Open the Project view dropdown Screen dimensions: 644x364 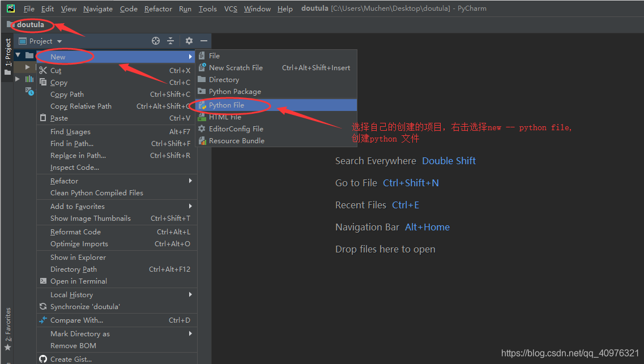coord(59,41)
